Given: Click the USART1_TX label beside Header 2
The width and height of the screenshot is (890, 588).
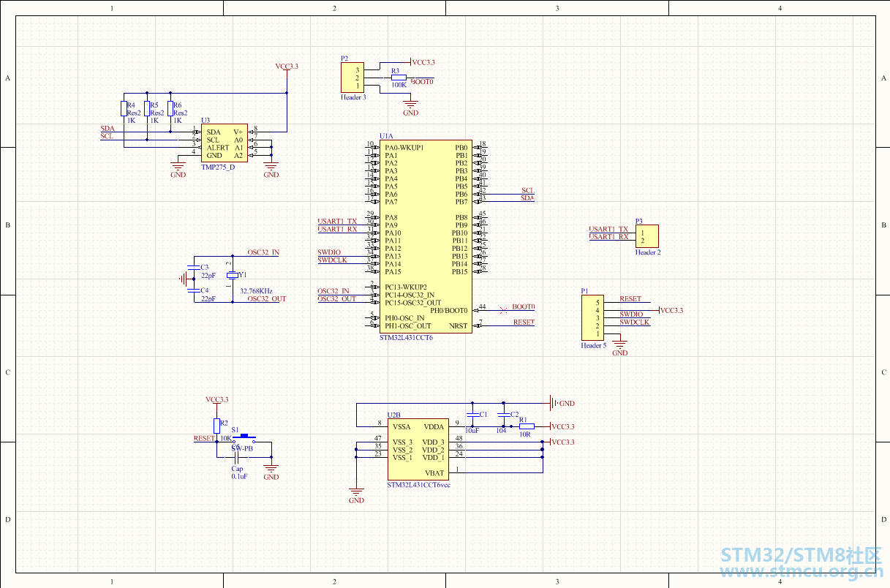Looking at the screenshot, I should [609, 229].
